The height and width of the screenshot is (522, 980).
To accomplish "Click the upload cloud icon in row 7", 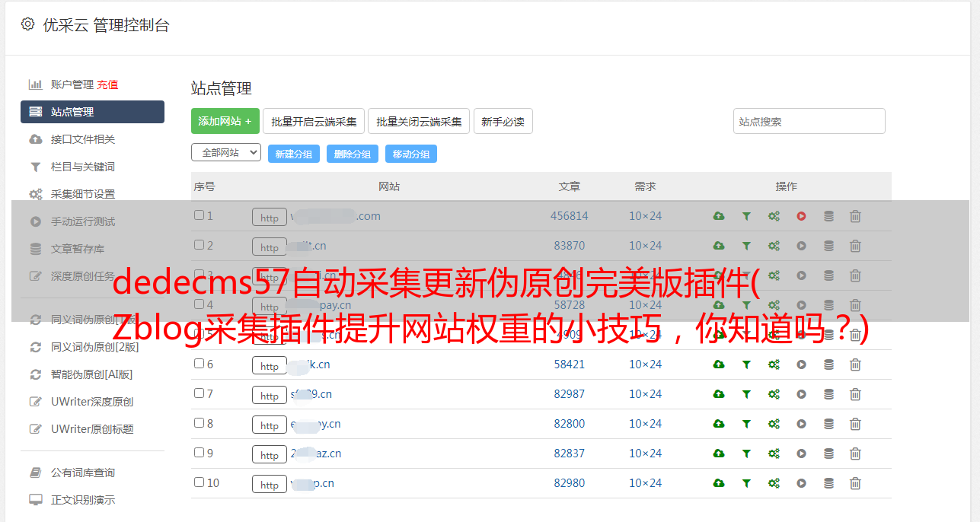I will click(719, 394).
